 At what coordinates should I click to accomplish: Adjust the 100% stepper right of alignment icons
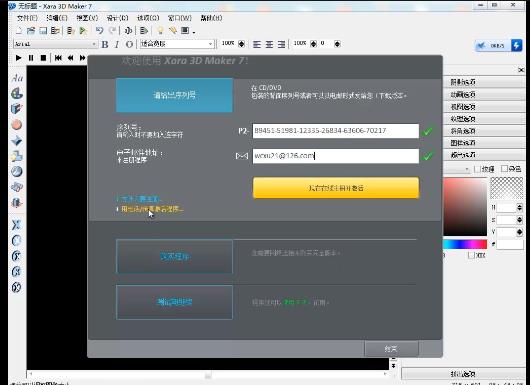pos(313,44)
